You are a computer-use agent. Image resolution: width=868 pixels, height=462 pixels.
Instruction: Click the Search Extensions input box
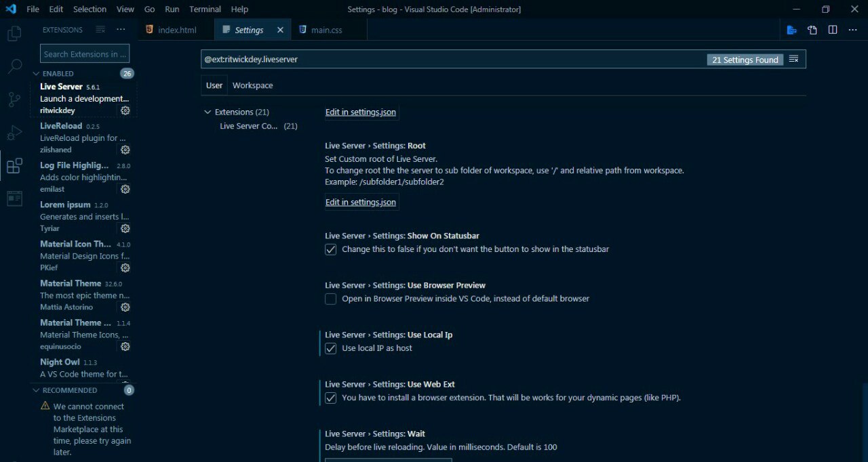(x=85, y=54)
